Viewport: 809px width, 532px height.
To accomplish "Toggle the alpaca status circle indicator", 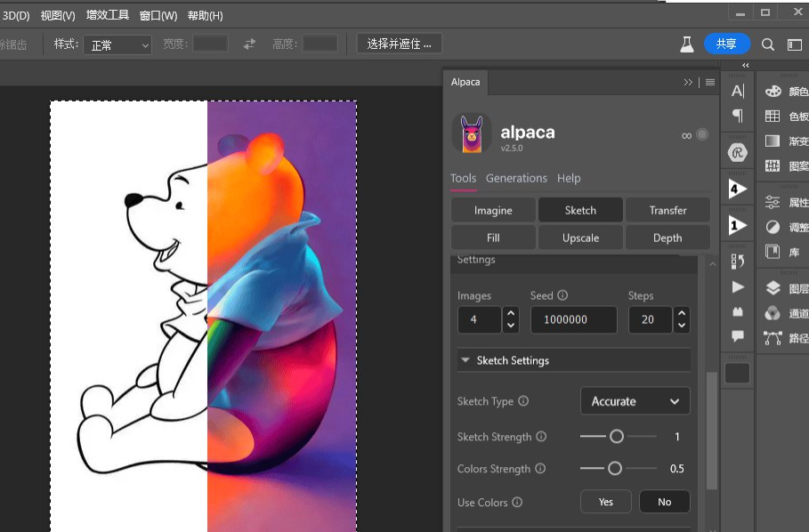I will point(702,134).
